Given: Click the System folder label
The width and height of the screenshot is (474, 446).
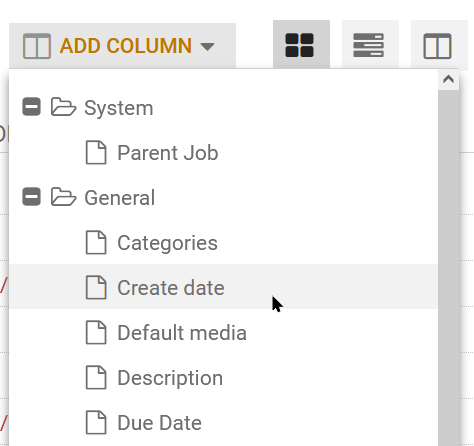Looking at the screenshot, I should [119, 108].
